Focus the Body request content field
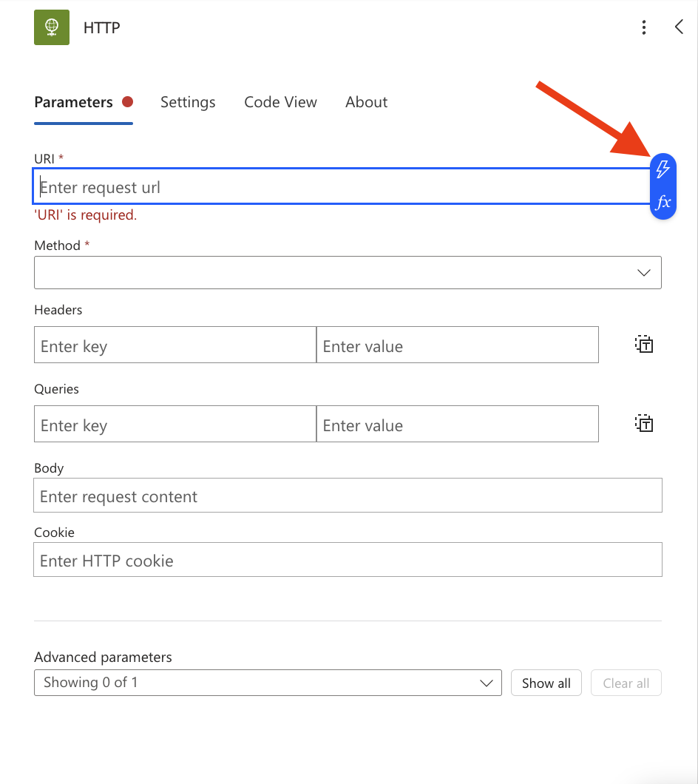 click(x=348, y=496)
